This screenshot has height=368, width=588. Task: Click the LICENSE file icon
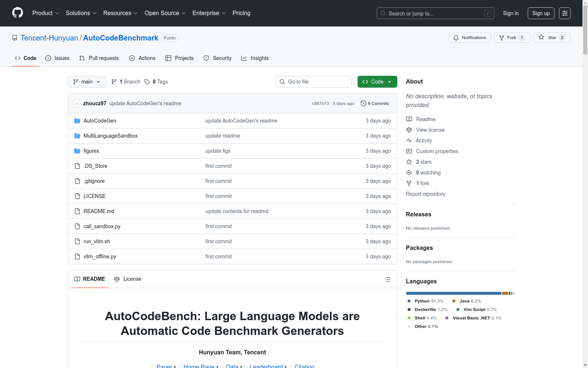click(x=77, y=196)
